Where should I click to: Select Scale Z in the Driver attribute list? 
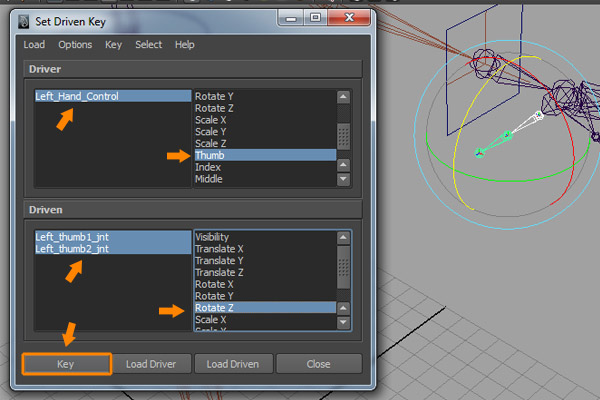click(265, 144)
